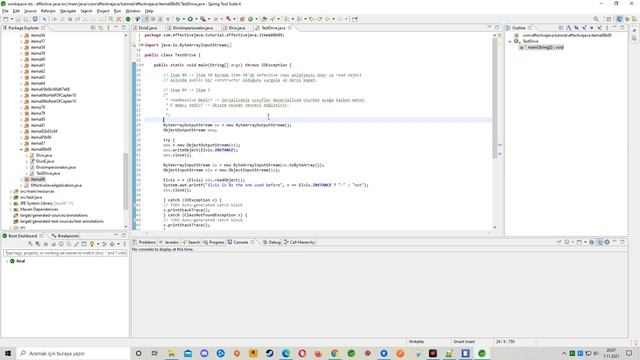Switch to the Breakpoints tab
The width and height of the screenshot is (640, 360).
point(68,236)
